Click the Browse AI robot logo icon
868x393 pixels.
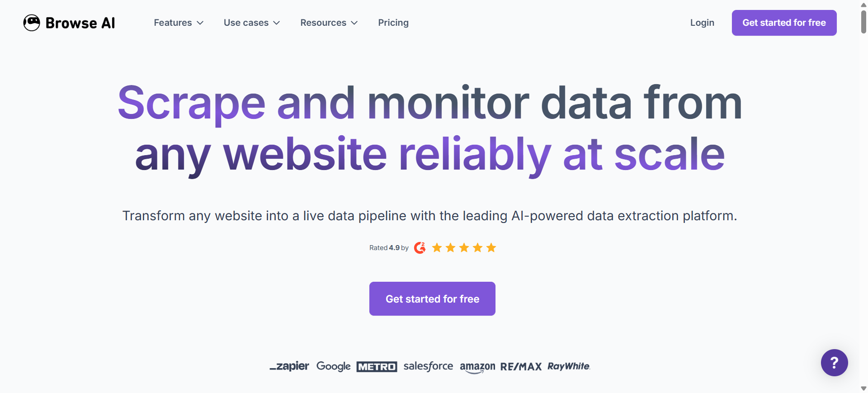32,23
